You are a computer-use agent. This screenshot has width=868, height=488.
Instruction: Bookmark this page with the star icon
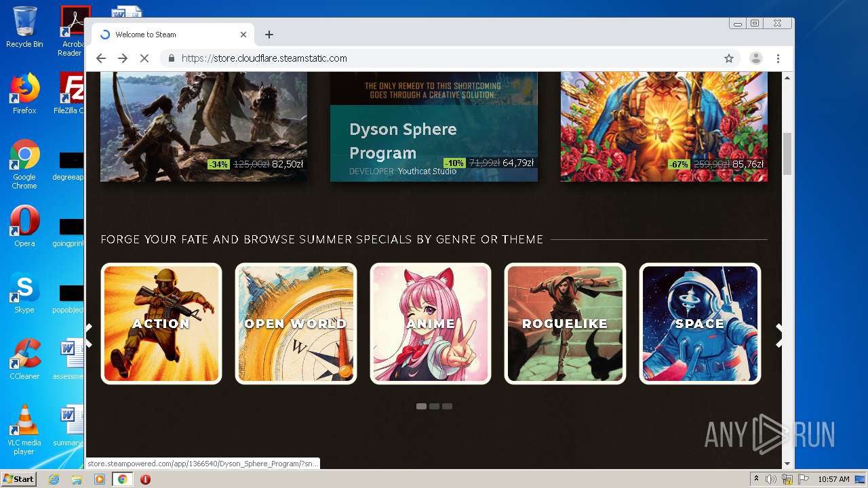coord(729,58)
